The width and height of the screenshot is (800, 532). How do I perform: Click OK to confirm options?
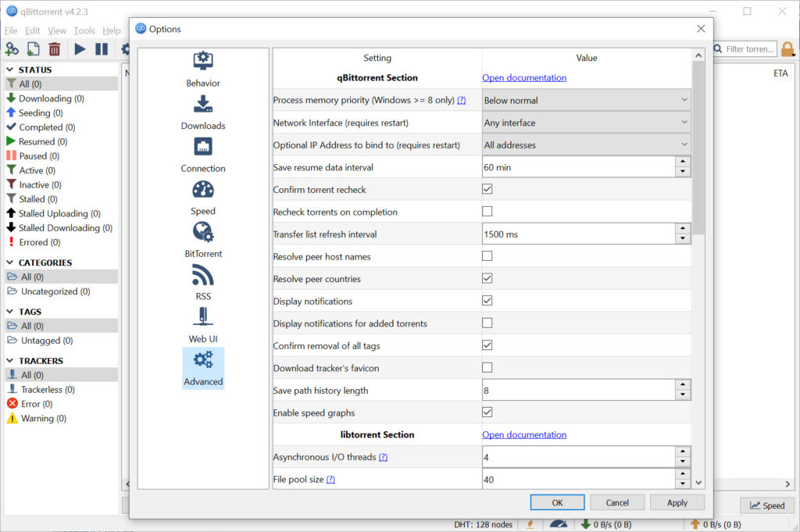pos(557,502)
